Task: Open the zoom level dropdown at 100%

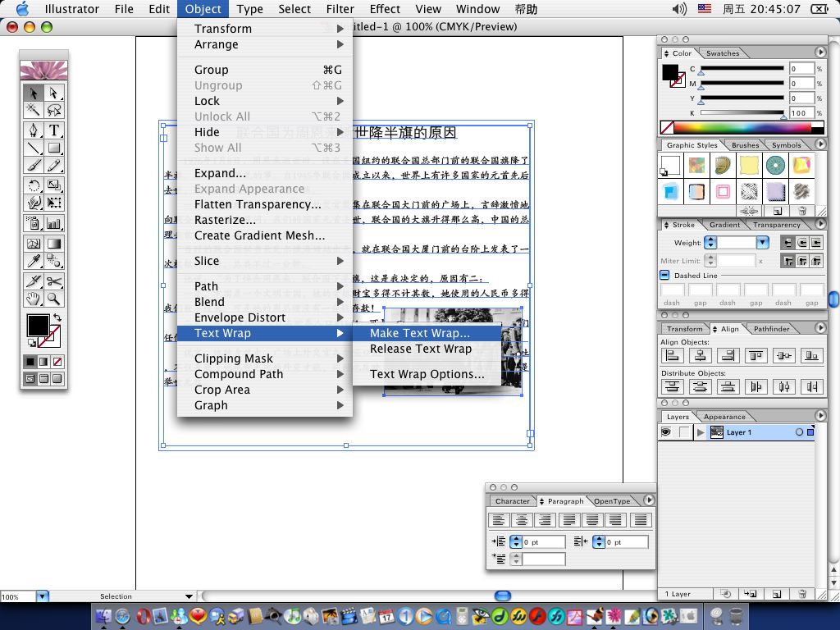Action: click(43, 596)
